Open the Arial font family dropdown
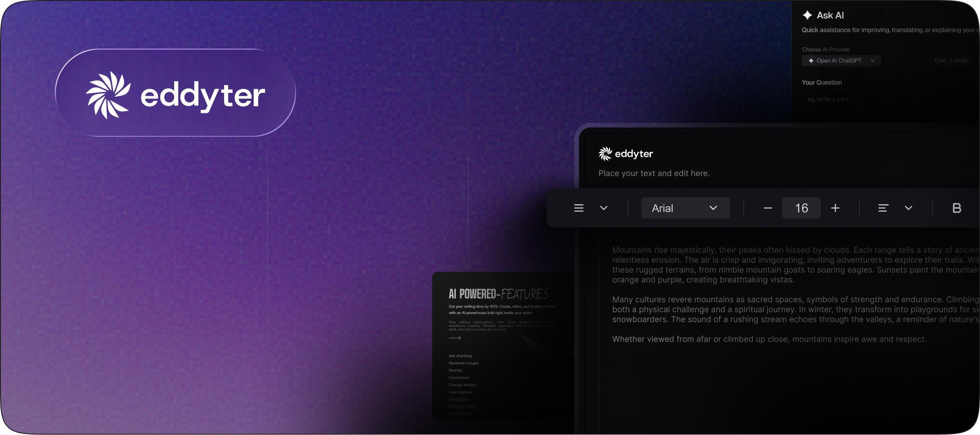Screen dimensions: 980x435 tap(685, 208)
